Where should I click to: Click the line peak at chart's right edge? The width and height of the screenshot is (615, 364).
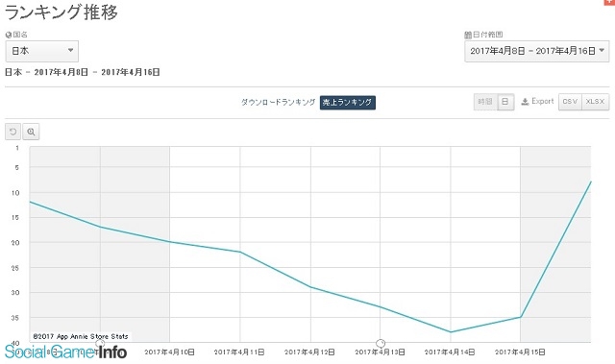click(x=590, y=182)
